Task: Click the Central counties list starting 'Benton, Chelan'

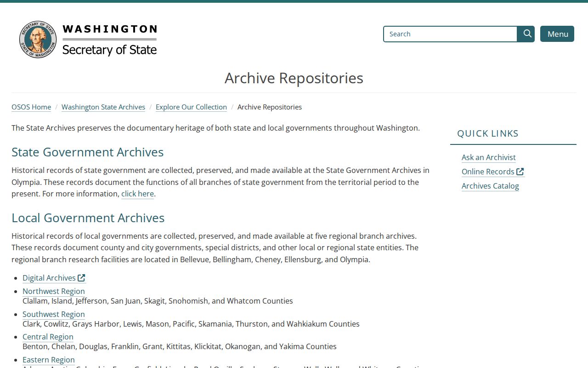Action: click(180, 346)
